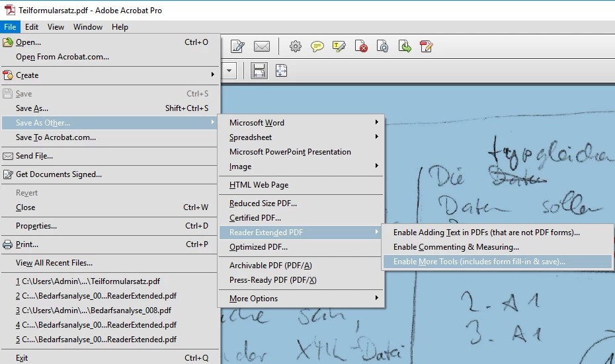Select Enable More Tools (form fill-in & save)
The image size is (615, 364).
pos(497,262)
